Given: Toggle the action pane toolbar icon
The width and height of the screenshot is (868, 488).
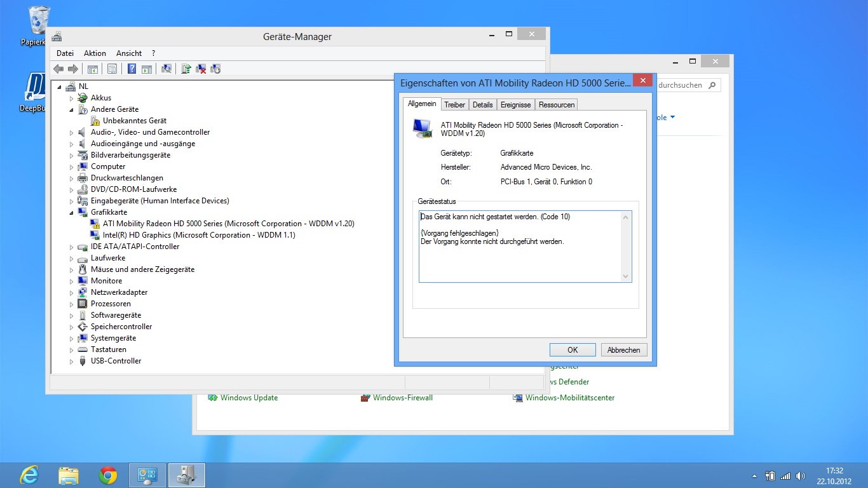Looking at the screenshot, I should click(146, 69).
